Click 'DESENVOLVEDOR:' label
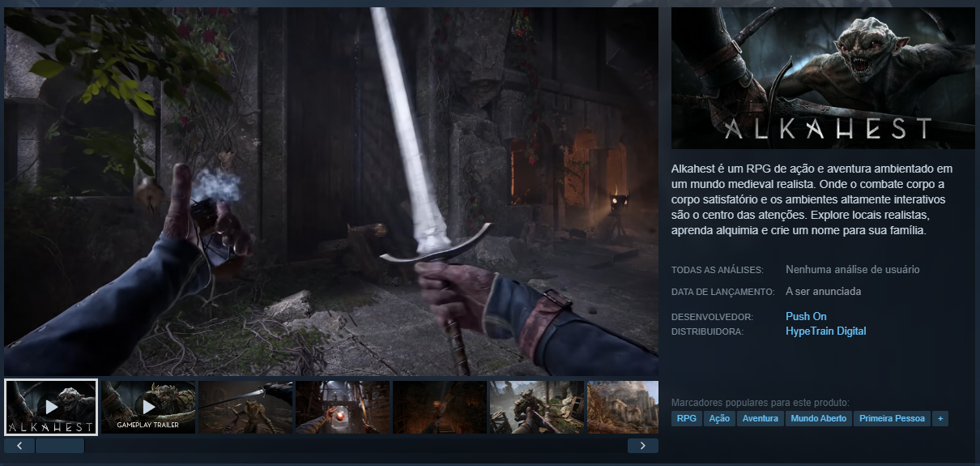Image resolution: width=980 pixels, height=466 pixels. point(712,317)
